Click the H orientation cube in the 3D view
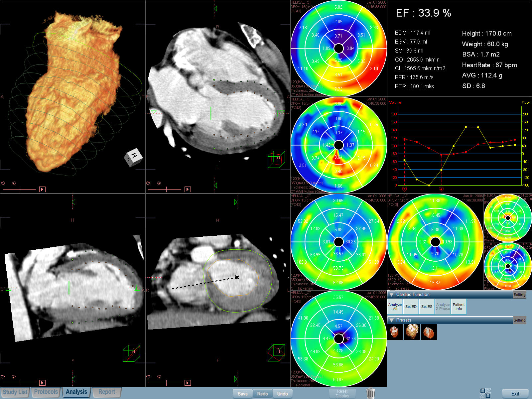This screenshot has height=399, width=532. [x=134, y=157]
